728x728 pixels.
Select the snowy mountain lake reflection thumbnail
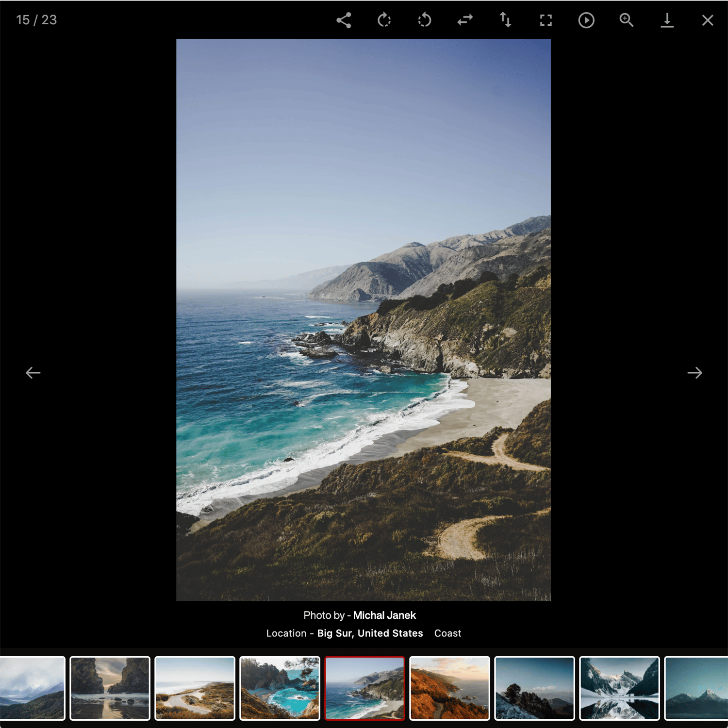[x=620, y=688]
